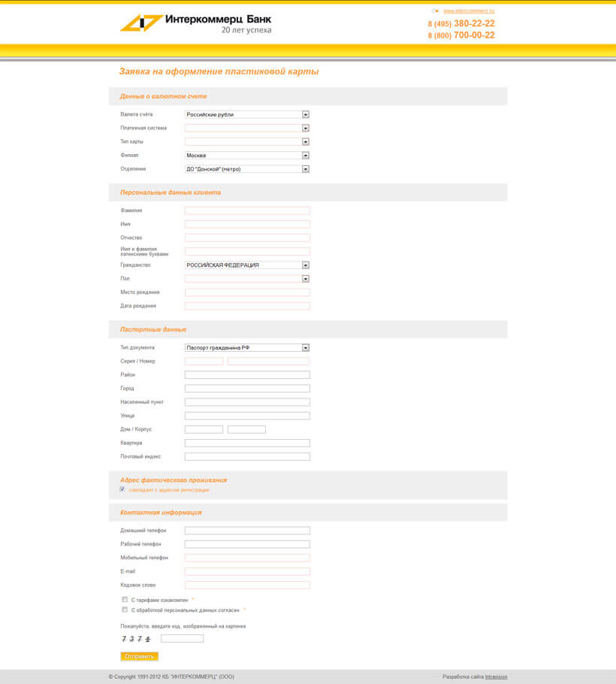Screen dimensions: 616x684
Task: Open the Тип карты dropdown
Action: pyautogui.click(x=247, y=142)
